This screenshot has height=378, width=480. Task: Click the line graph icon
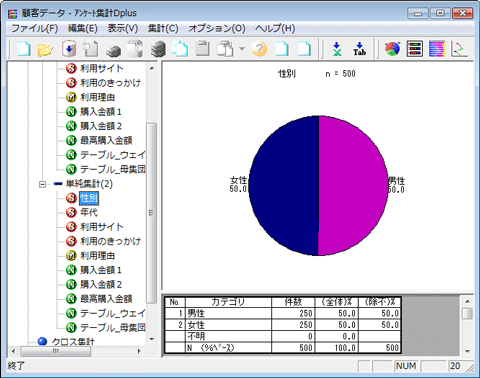(x=459, y=49)
